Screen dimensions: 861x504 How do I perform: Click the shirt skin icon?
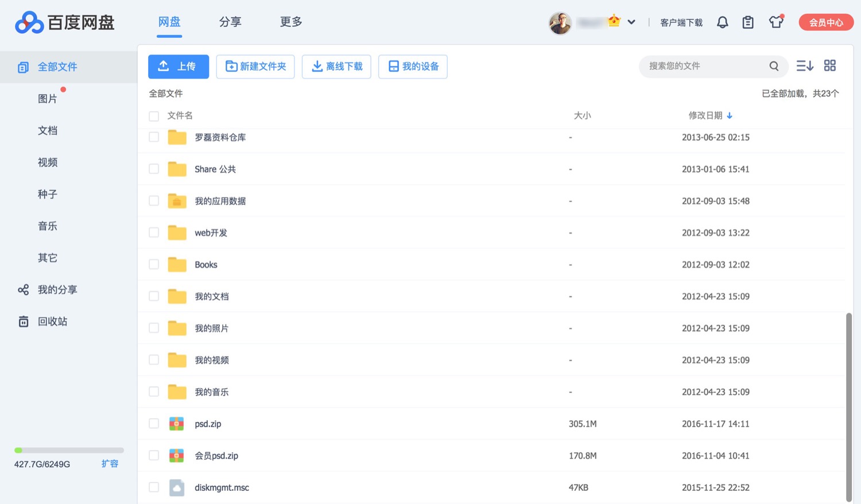click(x=776, y=22)
